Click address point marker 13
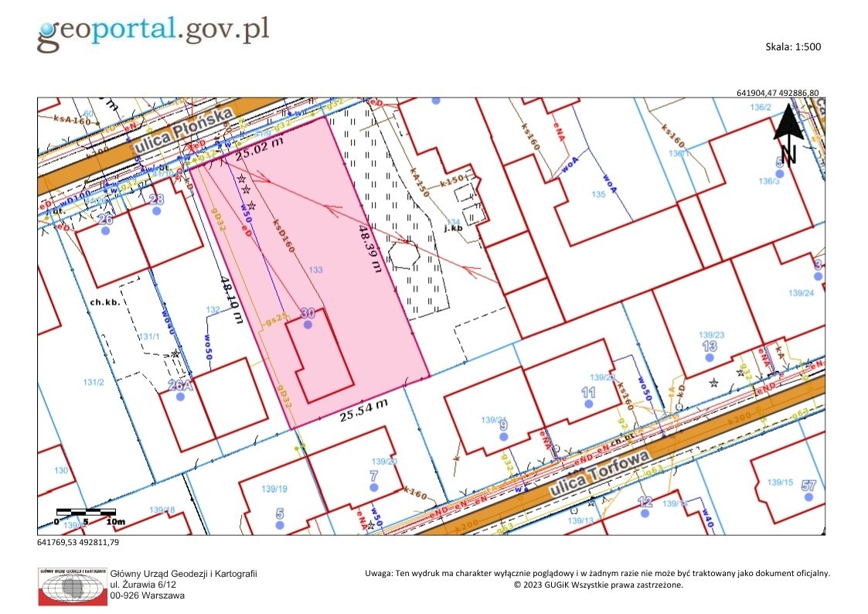The width and height of the screenshot is (868, 614). (709, 358)
